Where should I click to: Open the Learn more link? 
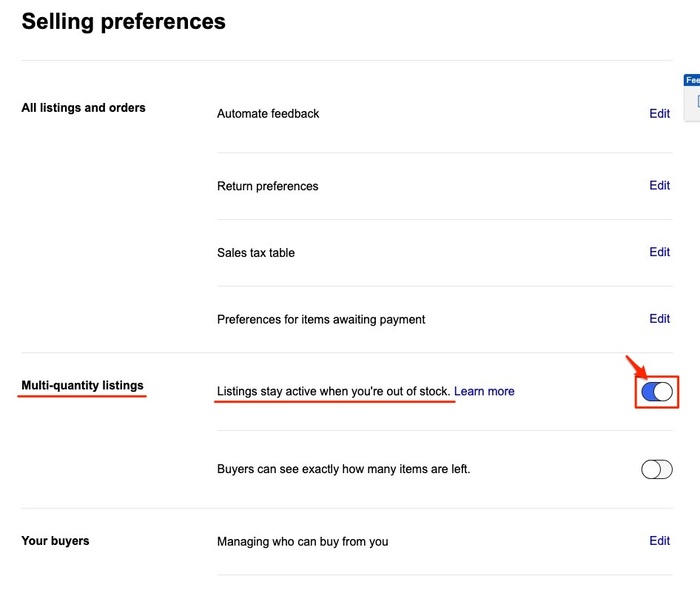(x=485, y=391)
